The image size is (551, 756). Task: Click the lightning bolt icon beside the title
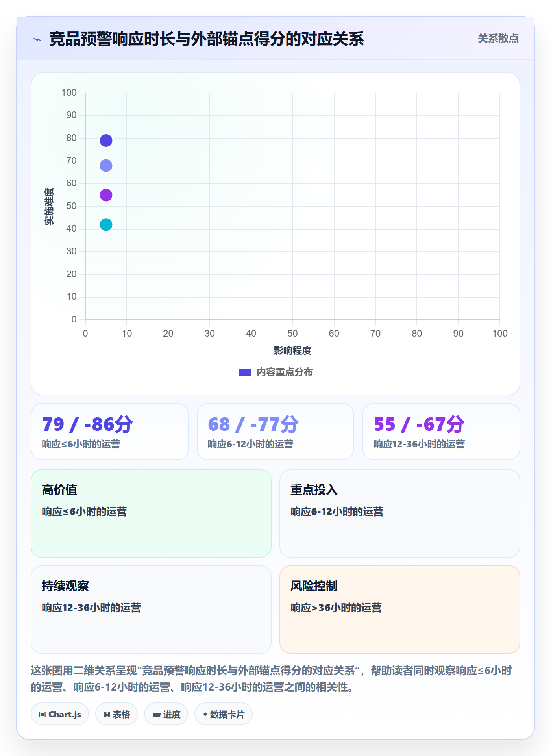click(37, 39)
